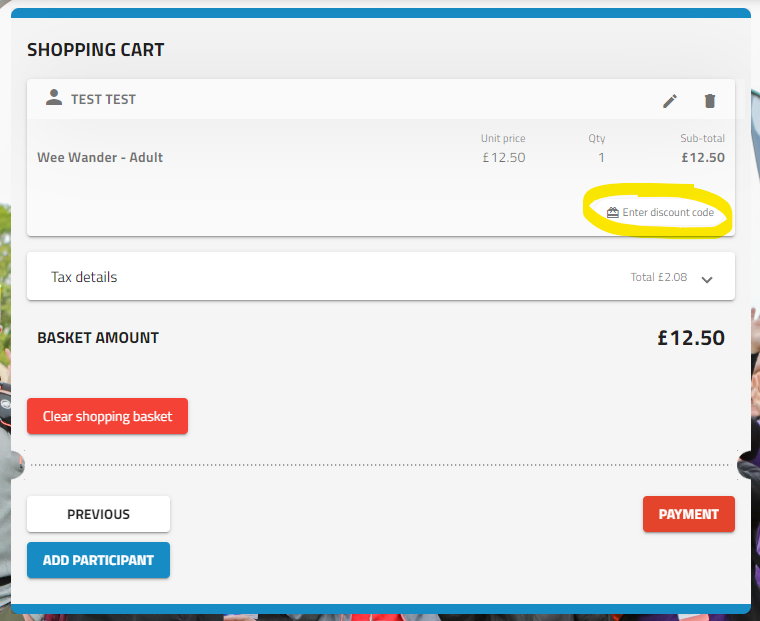The width and height of the screenshot is (760, 621).
Task: Select the Wee Wander - Adult item
Action: click(100, 158)
